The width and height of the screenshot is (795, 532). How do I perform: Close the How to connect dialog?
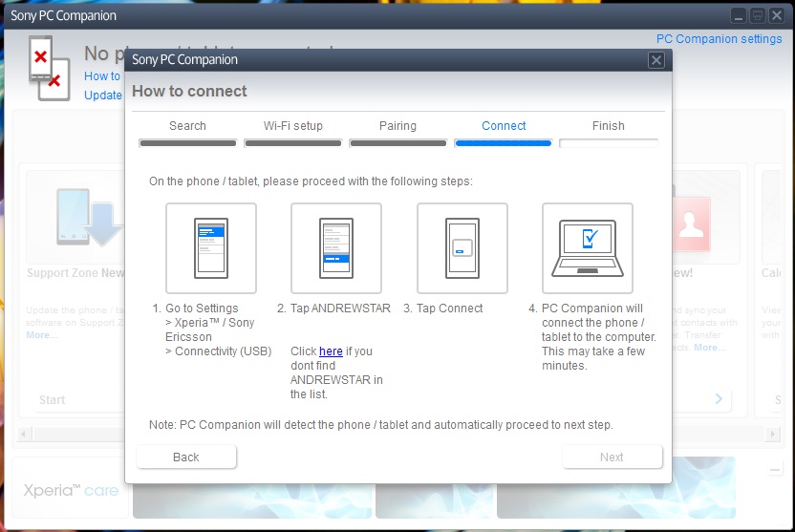click(655, 60)
